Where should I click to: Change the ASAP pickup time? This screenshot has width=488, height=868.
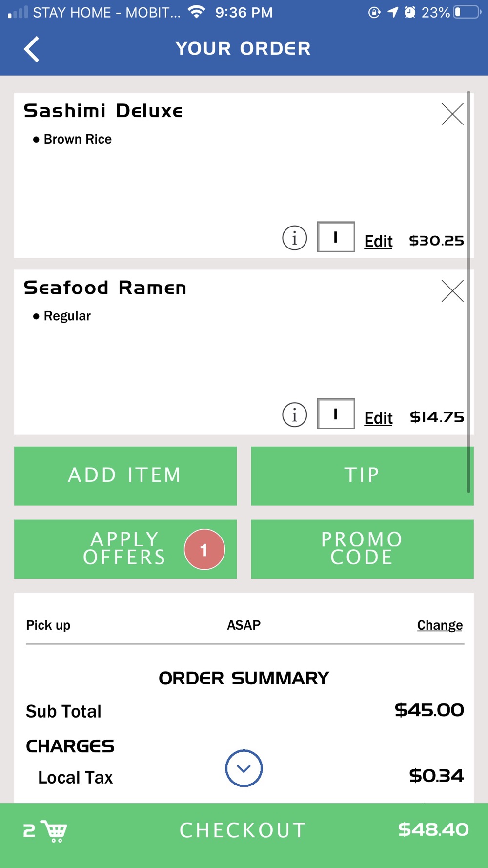click(440, 625)
